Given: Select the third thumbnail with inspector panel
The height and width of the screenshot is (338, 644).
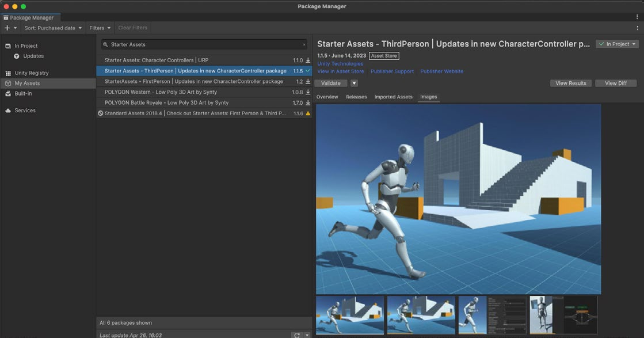Looking at the screenshot, I should (x=493, y=315).
